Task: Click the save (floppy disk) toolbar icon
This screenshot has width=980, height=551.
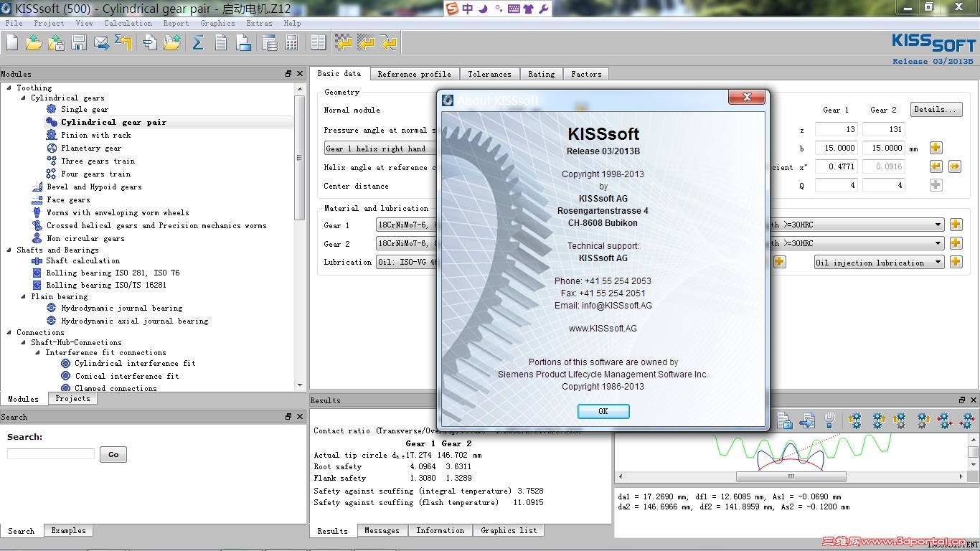Action: point(79,43)
